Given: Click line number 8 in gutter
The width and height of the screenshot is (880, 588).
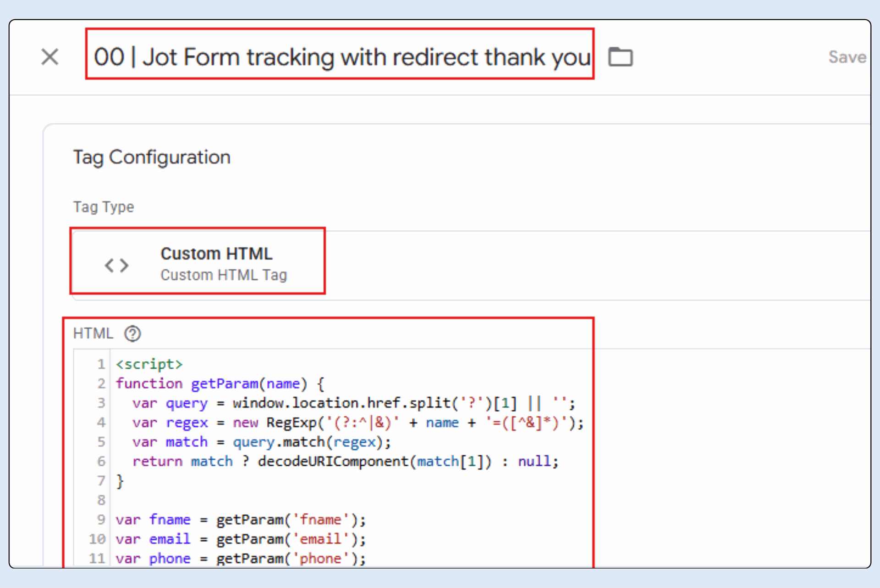Looking at the screenshot, I should [101, 501].
